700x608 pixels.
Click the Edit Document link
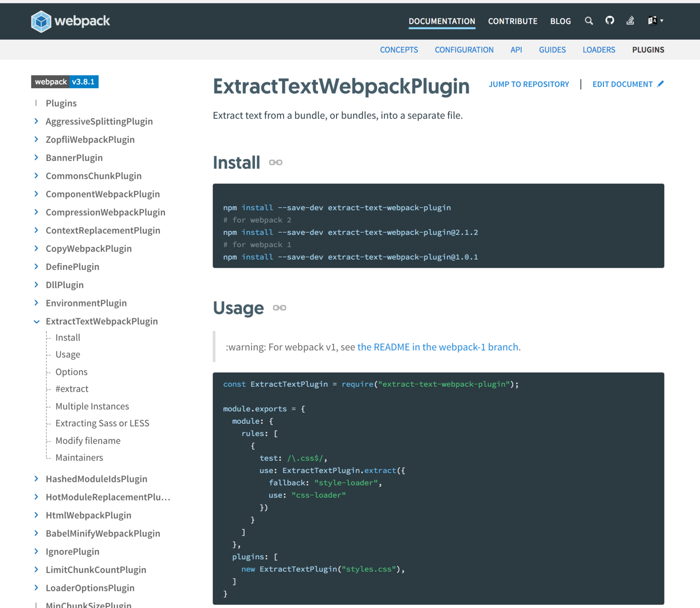622,84
